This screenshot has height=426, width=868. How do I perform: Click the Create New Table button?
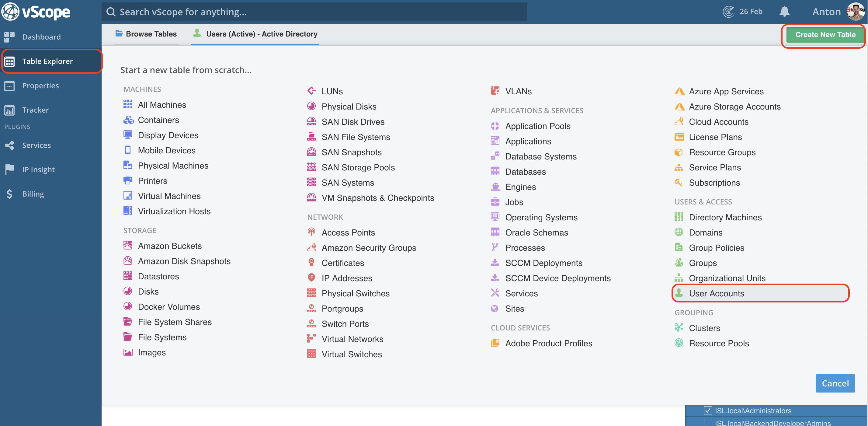825,35
